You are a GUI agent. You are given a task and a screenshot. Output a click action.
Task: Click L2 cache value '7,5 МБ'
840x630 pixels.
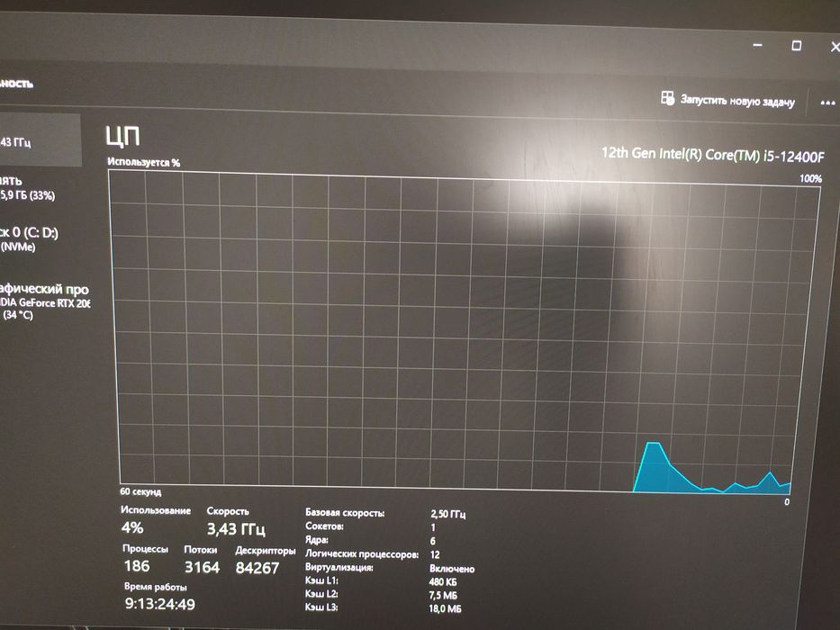coord(443,595)
